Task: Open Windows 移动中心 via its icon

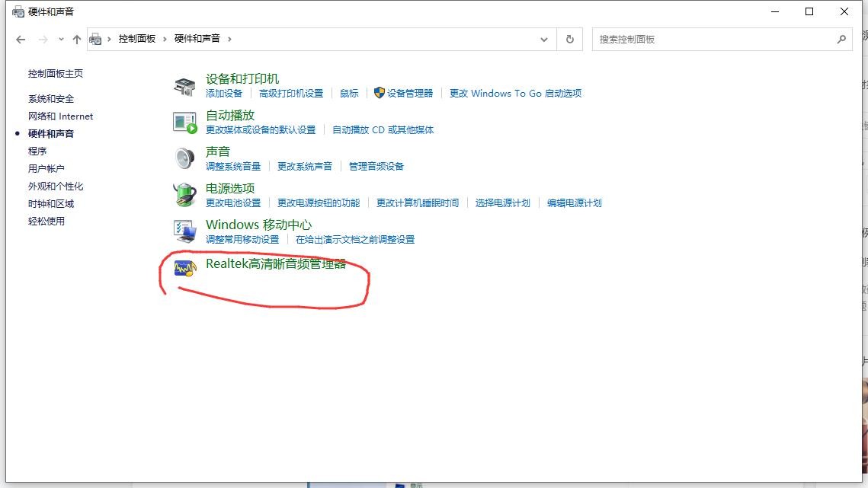Action: tap(183, 230)
